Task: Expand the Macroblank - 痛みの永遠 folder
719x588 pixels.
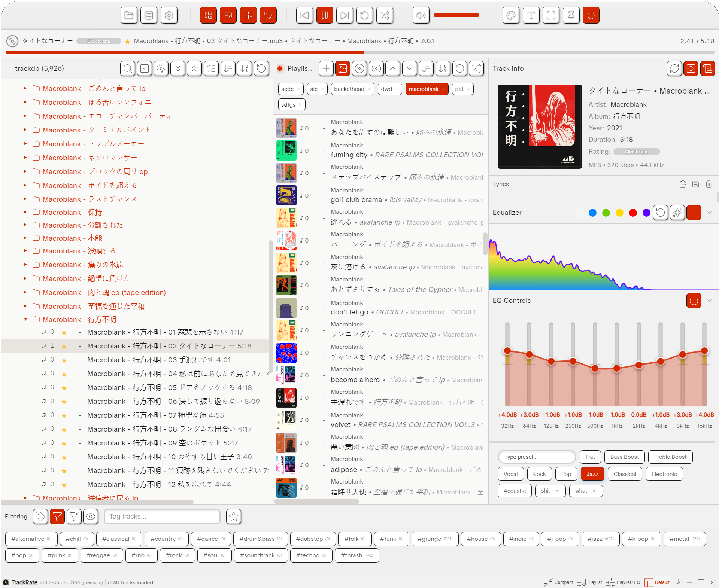Action: 25,265
